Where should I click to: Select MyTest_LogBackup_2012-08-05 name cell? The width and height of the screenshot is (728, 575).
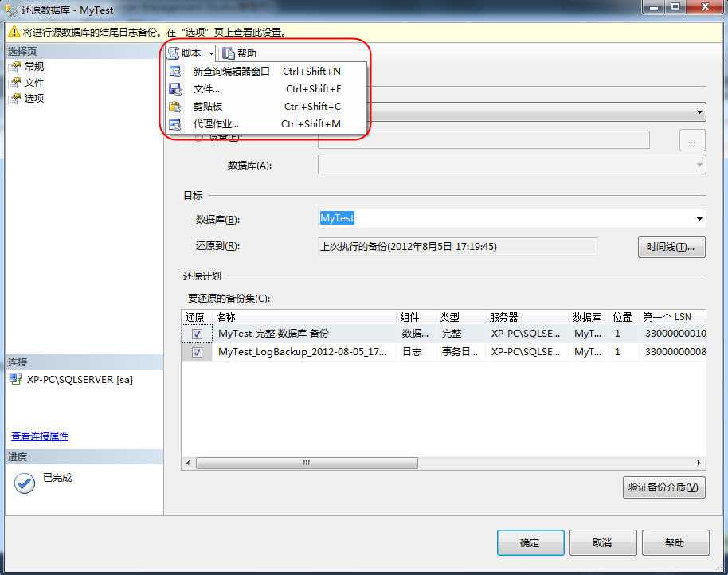coord(305,352)
